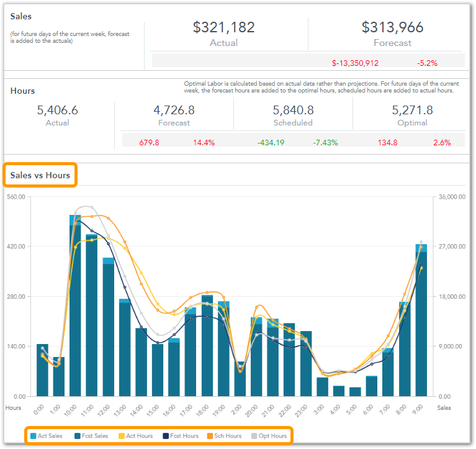Screen dimensions: 476x449
Task: Select the $321,182 Actual sales figure
Action: (x=223, y=27)
